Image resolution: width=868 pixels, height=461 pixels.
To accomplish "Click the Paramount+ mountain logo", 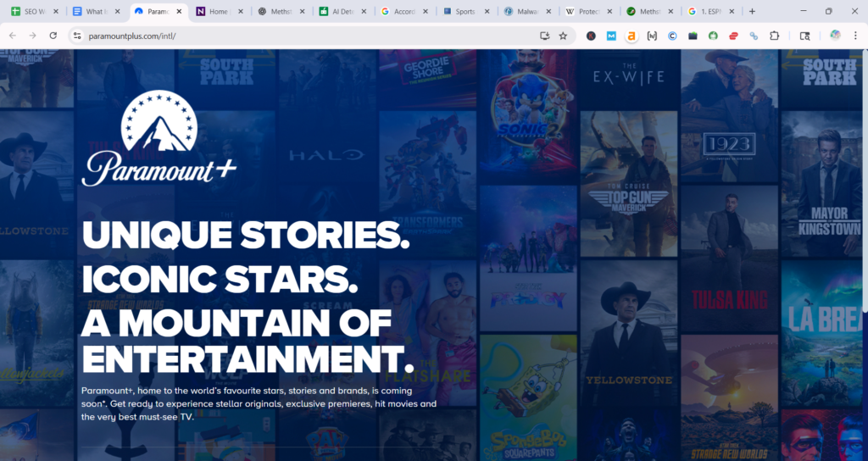I will click(x=159, y=140).
